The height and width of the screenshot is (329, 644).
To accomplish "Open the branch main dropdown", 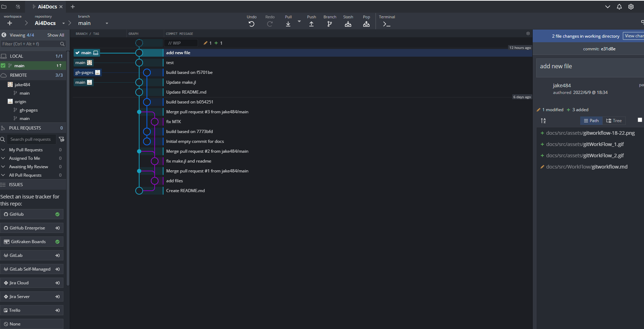I will coord(107,24).
